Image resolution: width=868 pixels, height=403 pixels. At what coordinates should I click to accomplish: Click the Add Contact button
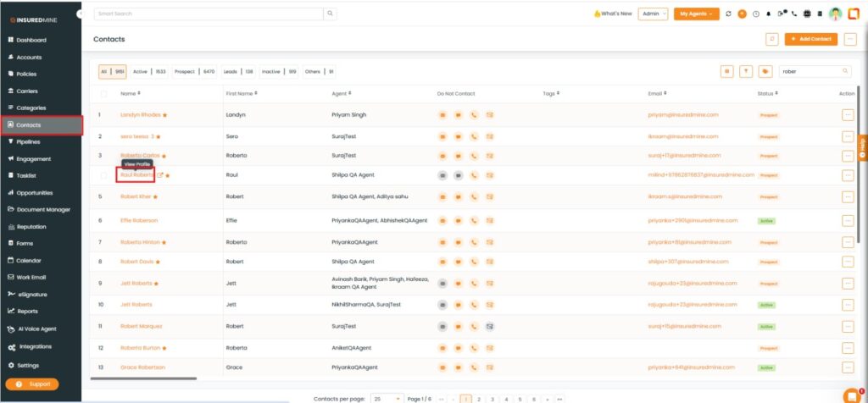[x=810, y=39]
